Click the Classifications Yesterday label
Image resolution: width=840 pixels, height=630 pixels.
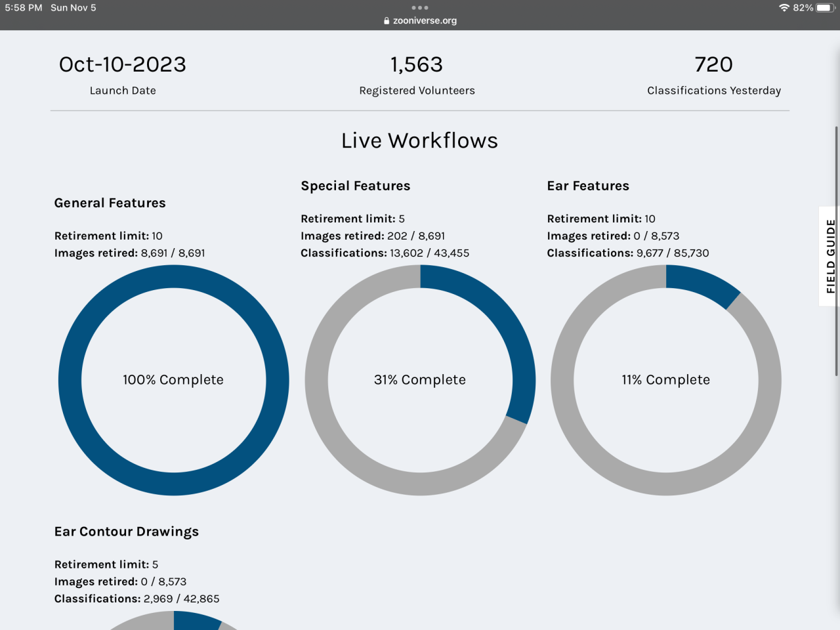coord(714,91)
